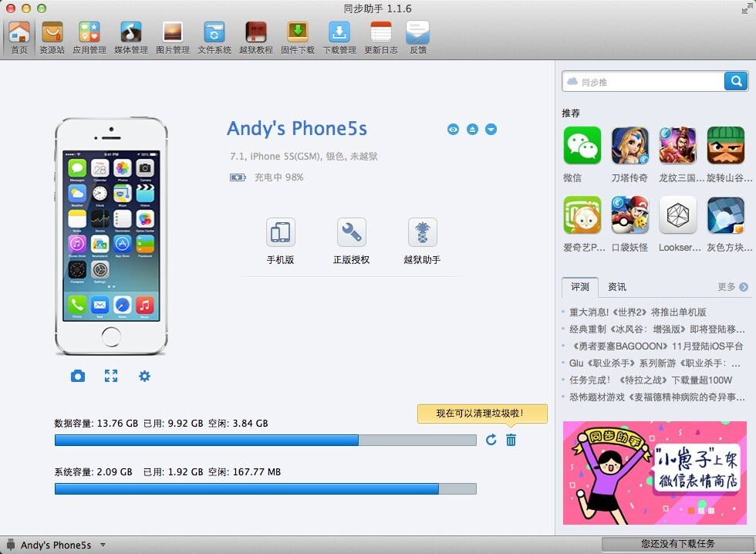Click the data capacity usage bar
Screen dimensions: 756x554
pyautogui.click(x=265, y=440)
